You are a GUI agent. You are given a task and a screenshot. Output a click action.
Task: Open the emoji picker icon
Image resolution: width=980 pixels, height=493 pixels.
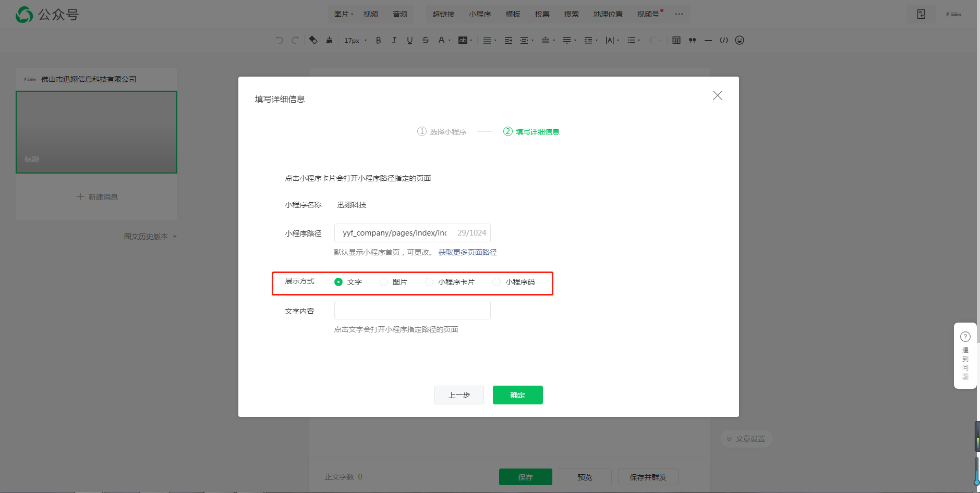pos(740,41)
